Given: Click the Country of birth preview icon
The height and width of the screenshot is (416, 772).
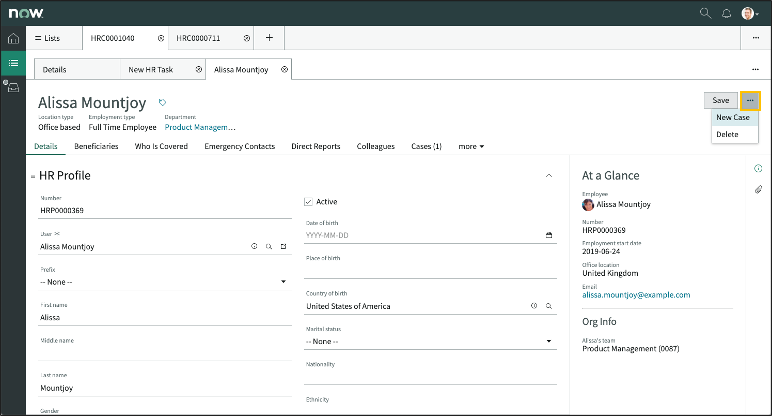Looking at the screenshot, I should 534,306.
